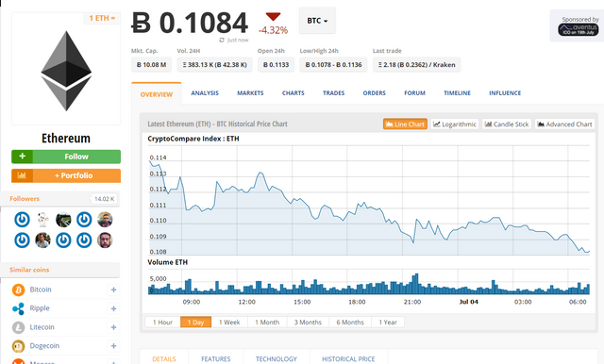This screenshot has height=364, width=604.
Task: Open the Dogecoin similar coin link
Action: coord(44,346)
